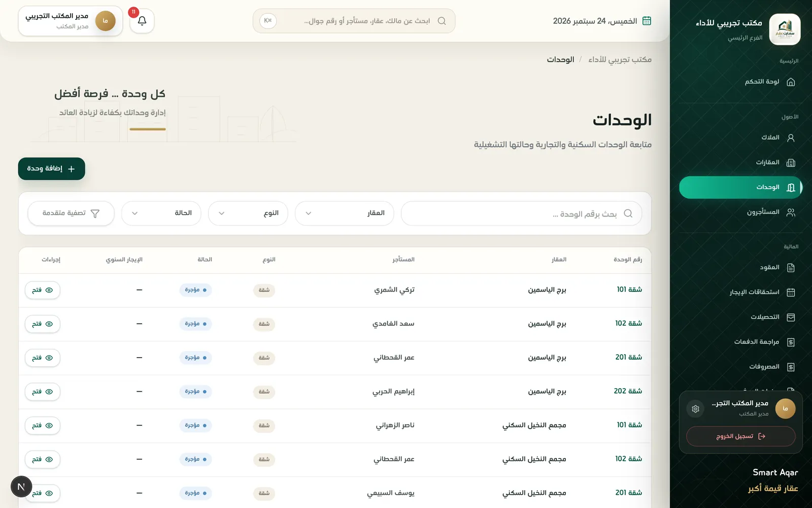Click الوحدات breadcrumb text
The height and width of the screenshot is (508, 812).
coord(560,60)
